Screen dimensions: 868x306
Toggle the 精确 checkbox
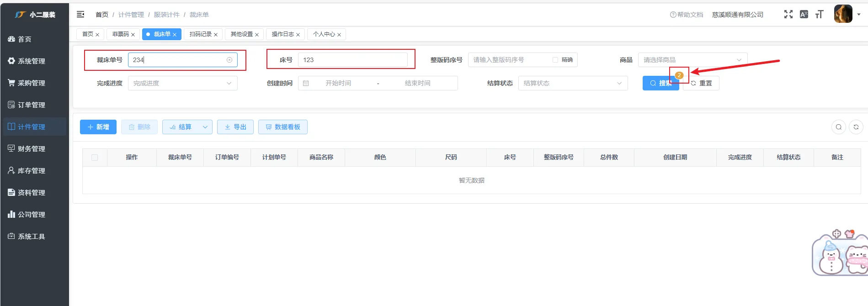pyautogui.click(x=555, y=60)
